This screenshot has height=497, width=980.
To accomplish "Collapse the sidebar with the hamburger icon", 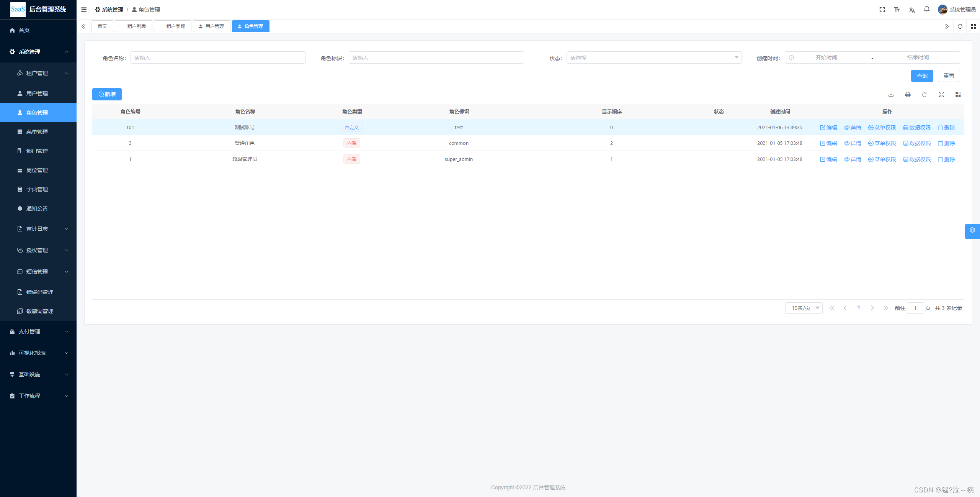I will pyautogui.click(x=84, y=10).
